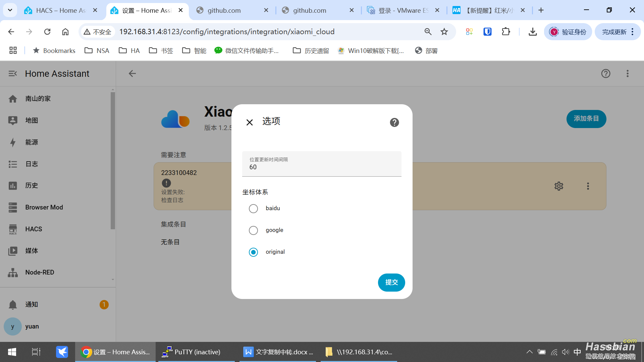Go back using the integration page arrow
Screen dimensions: 644x362
click(x=132, y=73)
